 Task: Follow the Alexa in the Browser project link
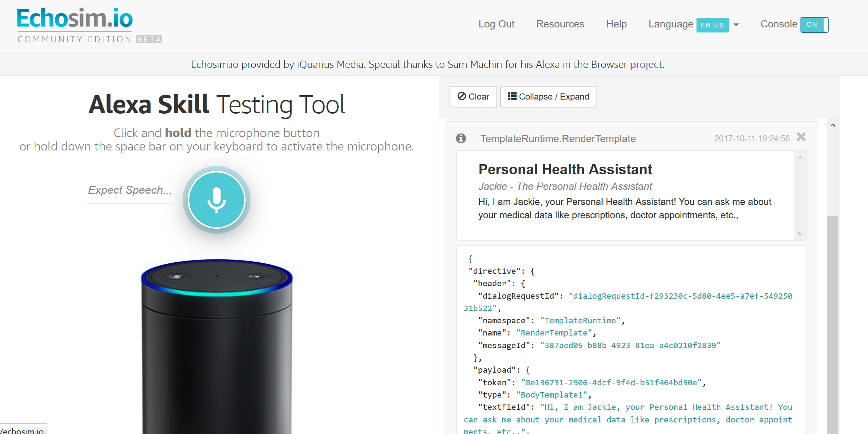(x=646, y=65)
